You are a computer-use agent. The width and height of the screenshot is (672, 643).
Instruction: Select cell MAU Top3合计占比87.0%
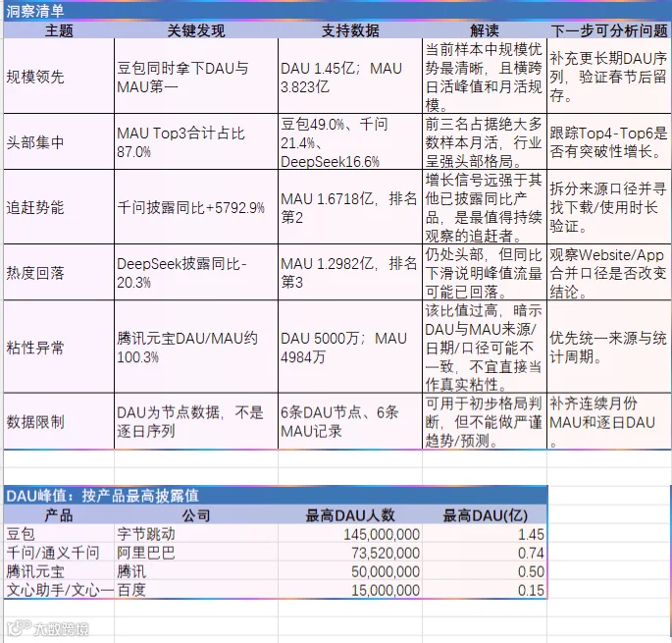[196, 141]
